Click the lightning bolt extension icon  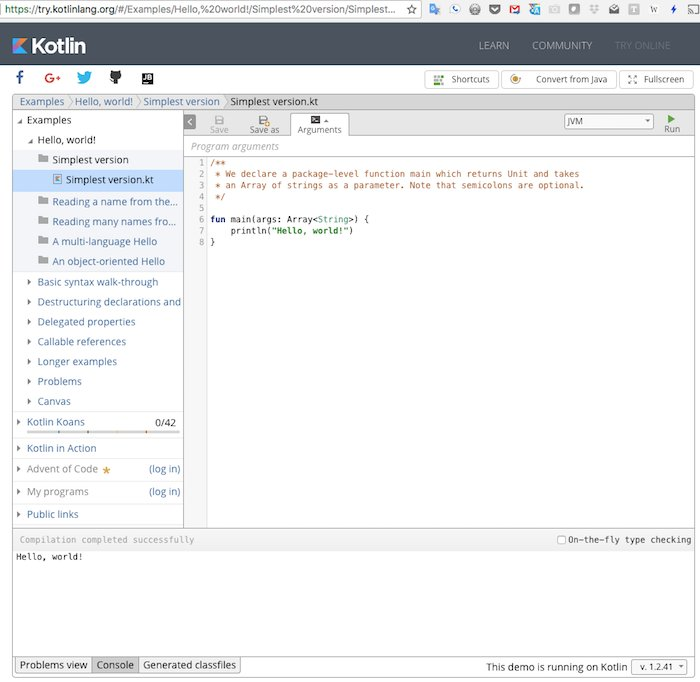(673, 9)
